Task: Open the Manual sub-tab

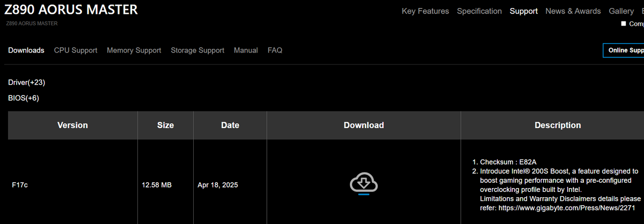Action: pyautogui.click(x=246, y=50)
